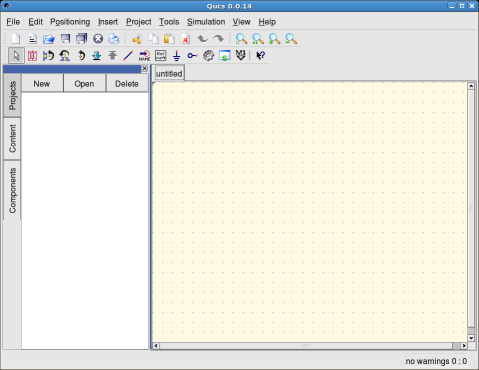Pop out of subcircuit
Screen dimensions: 479x370
point(113,55)
